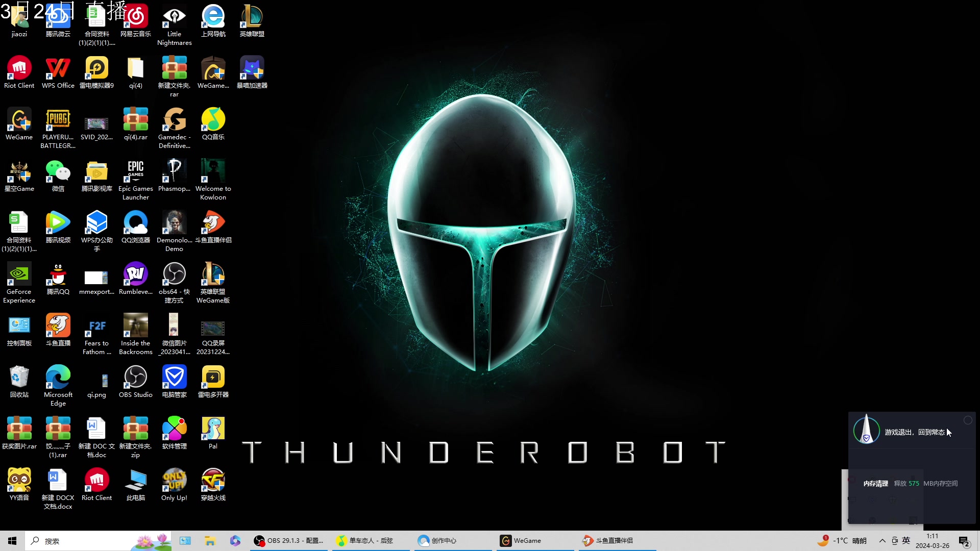Open the 微信图片 image file

pyautogui.click(x=175, y=335)
